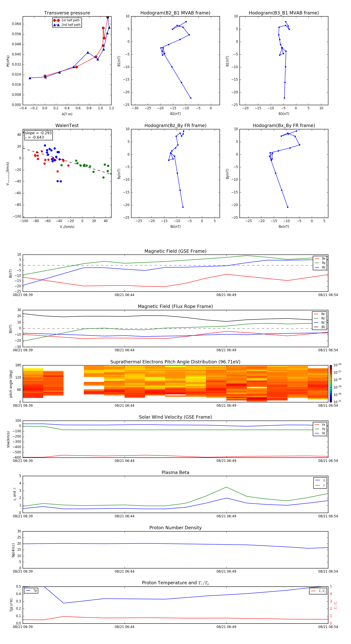Select Bz legend entry in GSE magnetic field
351x644 pixels.
[320, 267]
